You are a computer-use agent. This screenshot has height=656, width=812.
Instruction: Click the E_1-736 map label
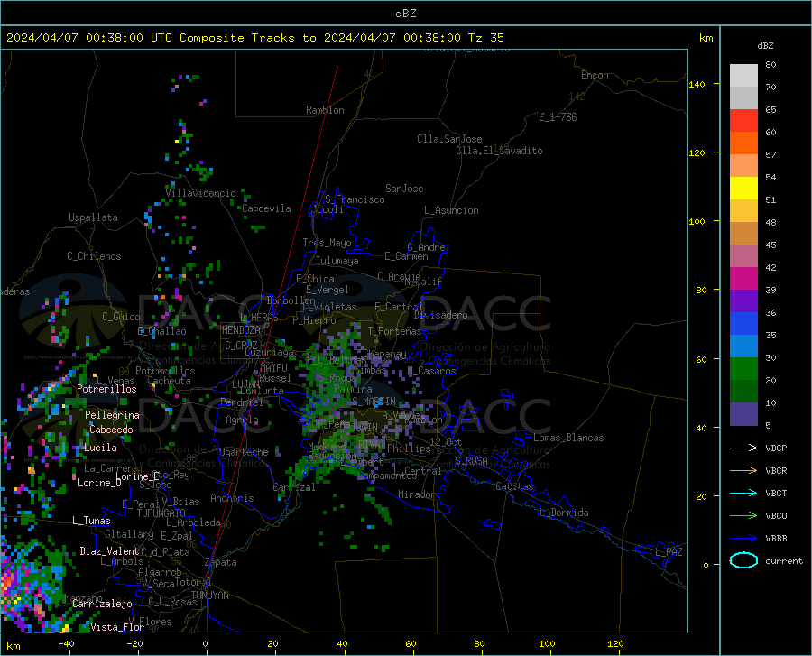pos(558,117)
